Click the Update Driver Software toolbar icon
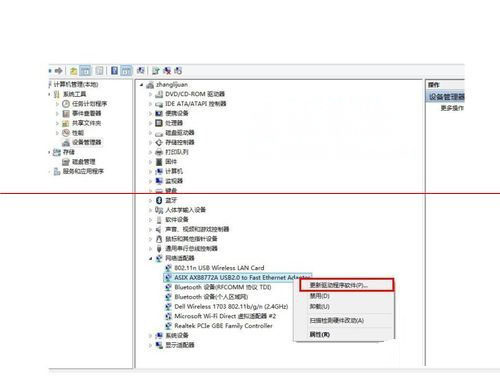The width and height of the screenshot is (500, 386). click(156, 71)
